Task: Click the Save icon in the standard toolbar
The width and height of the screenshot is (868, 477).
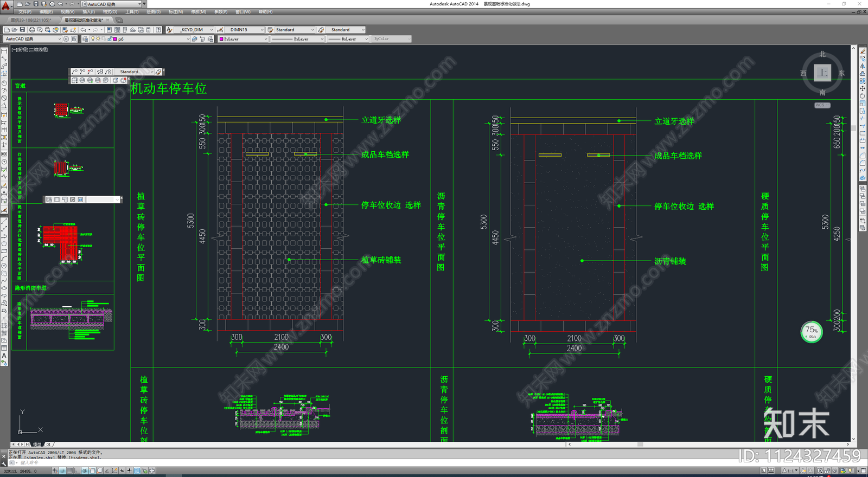Action: [22, 30]
